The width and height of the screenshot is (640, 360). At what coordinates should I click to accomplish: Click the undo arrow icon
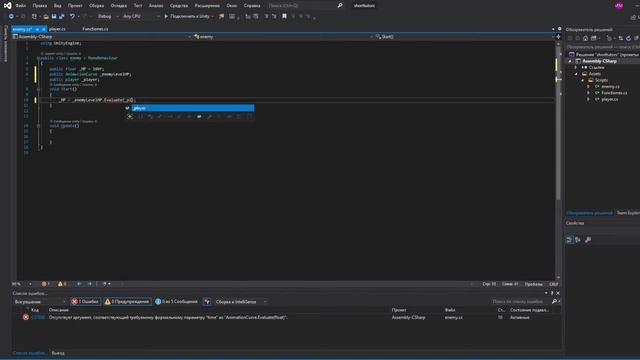[x=72, y=16]
